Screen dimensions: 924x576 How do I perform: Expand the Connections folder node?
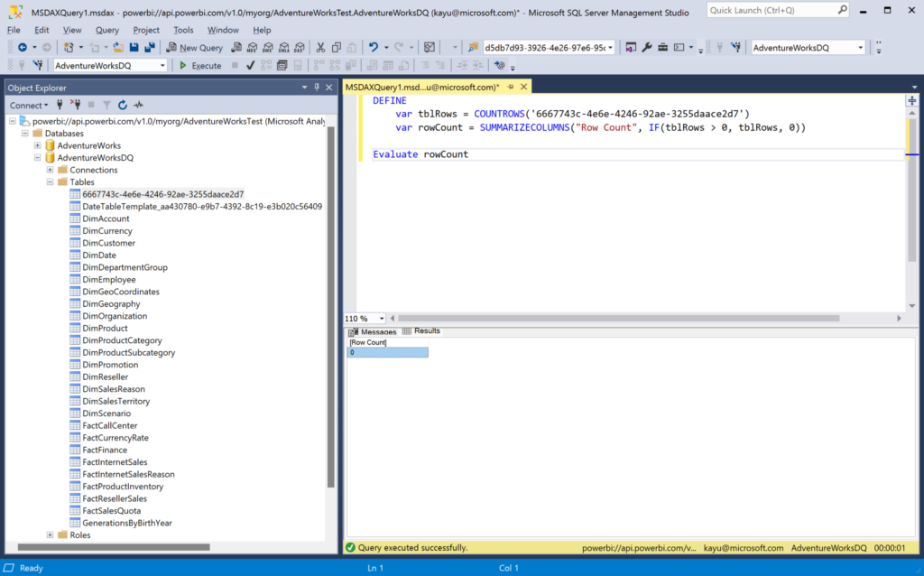tap(51, 170)
